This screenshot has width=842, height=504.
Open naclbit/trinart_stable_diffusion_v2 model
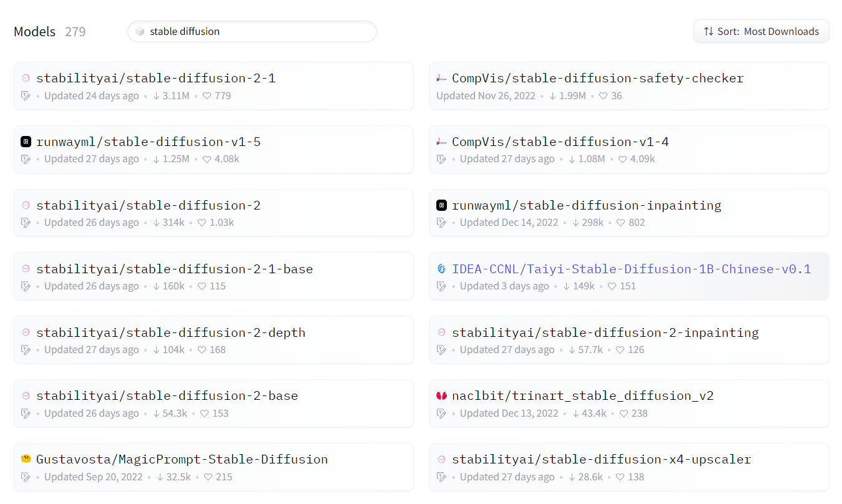(x=582, y=395)
